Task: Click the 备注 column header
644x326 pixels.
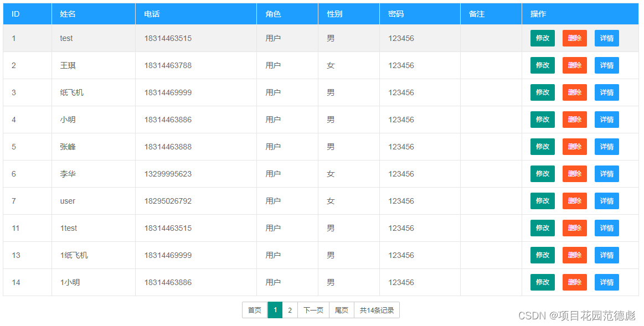Action: tap(491, 14)
